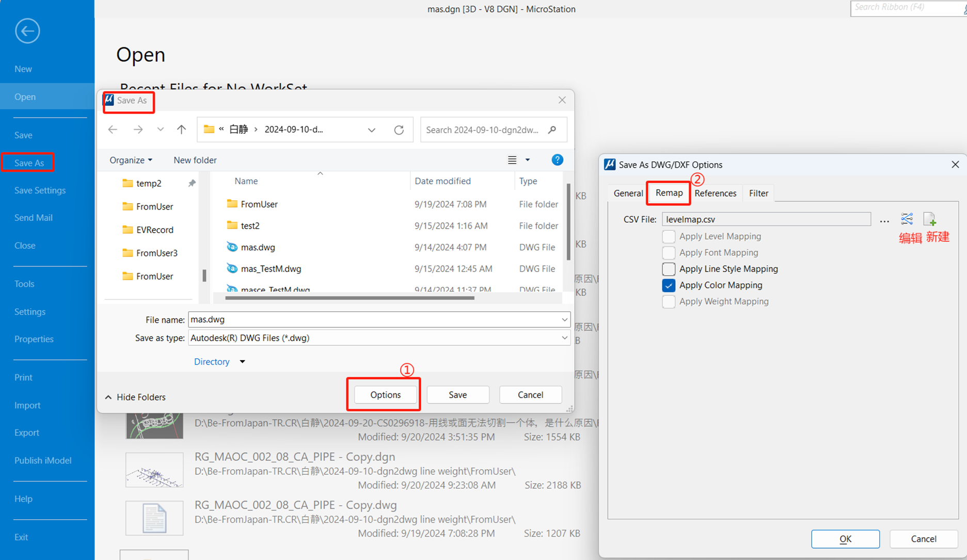This screenshot has width=967, height=560.
Task: Switch to the Remap tab
Action: coord(669,193)
